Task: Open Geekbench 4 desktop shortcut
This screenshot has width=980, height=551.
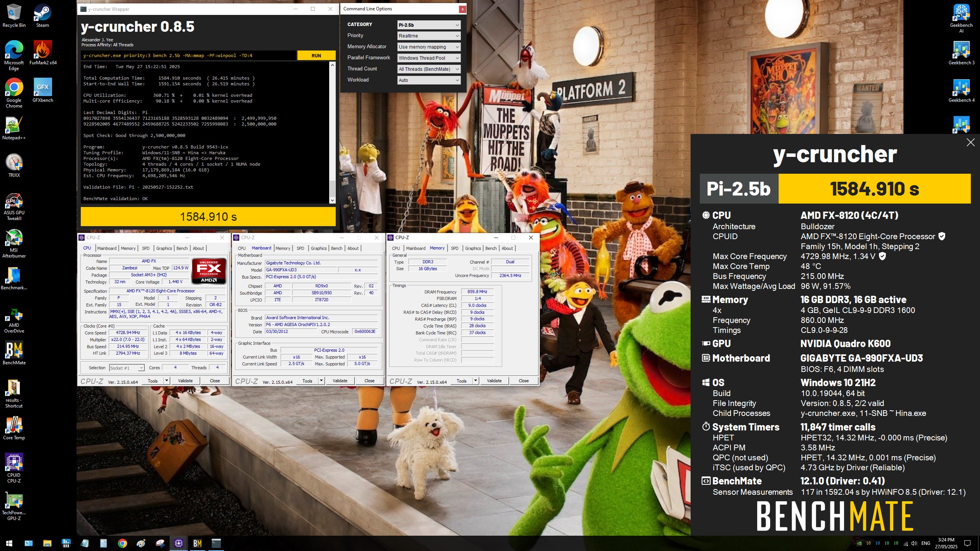Action: [x=961, y=90]
